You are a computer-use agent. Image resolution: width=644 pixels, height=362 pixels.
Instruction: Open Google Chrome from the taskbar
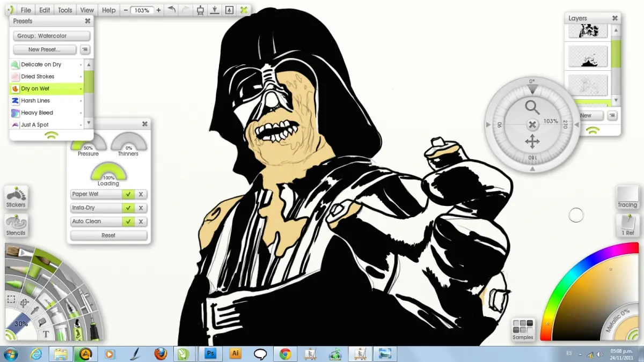click(x=285, y=353)
